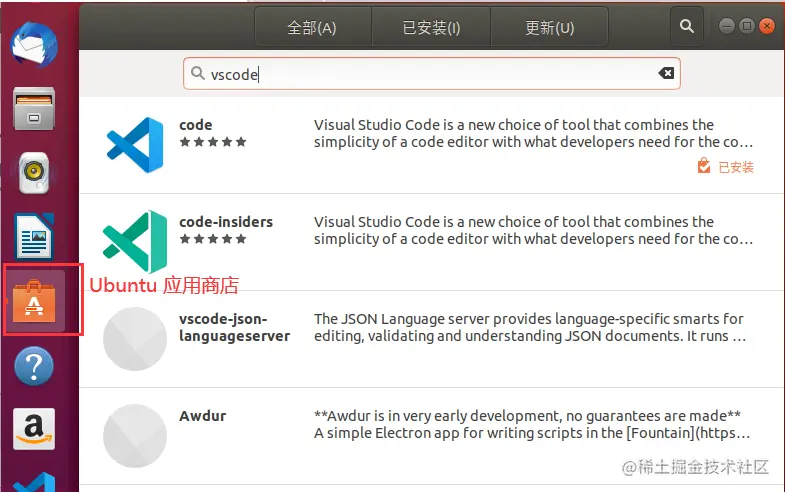Click vscode-json-languageserver placeholder icon
This screenshot has height=492, width=785.
click(x=135, y=339)
